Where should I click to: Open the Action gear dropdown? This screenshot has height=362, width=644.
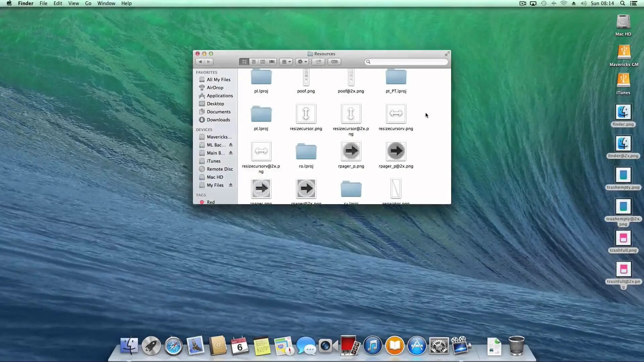[x=302, y=62]
